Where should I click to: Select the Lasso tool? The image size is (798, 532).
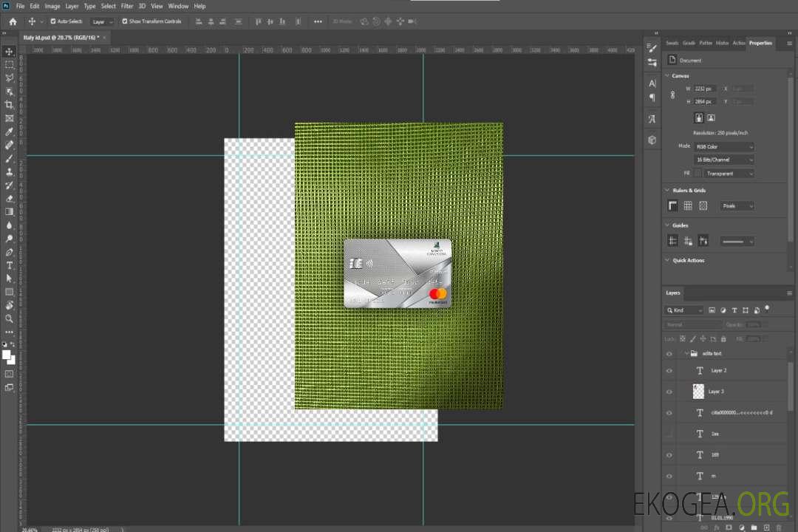10,78
